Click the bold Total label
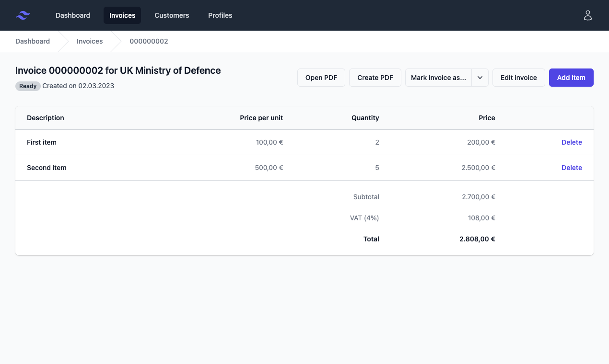Screen dimensions: 609x364 [x=371, y=239]
